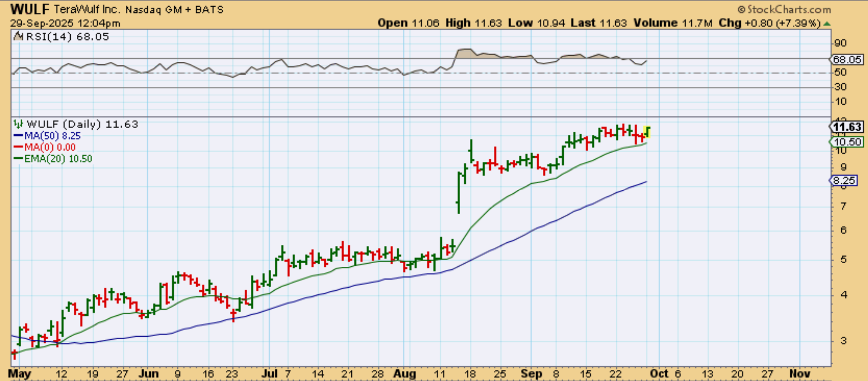The width and height of the screenshot is (868, 381).
Task: Select the green EMA(20) legend dash
Action: coord(18,159)
